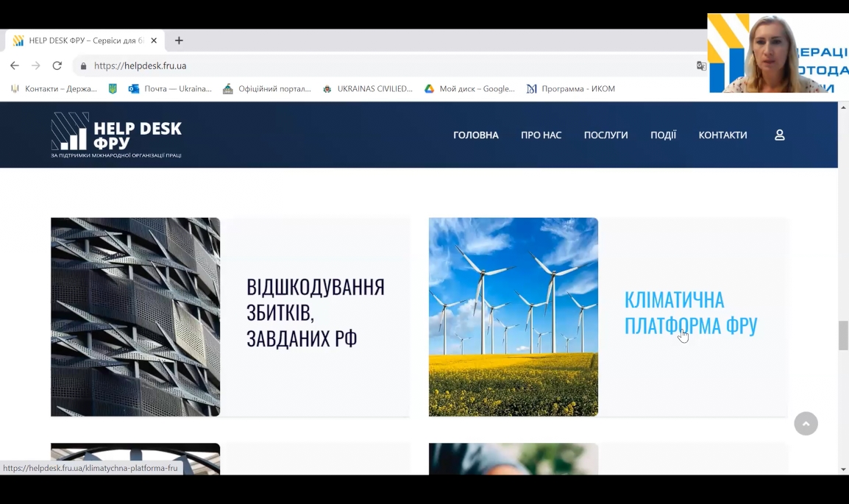
Task: Click the wind turbines thumbnail image
Action: 513,316
